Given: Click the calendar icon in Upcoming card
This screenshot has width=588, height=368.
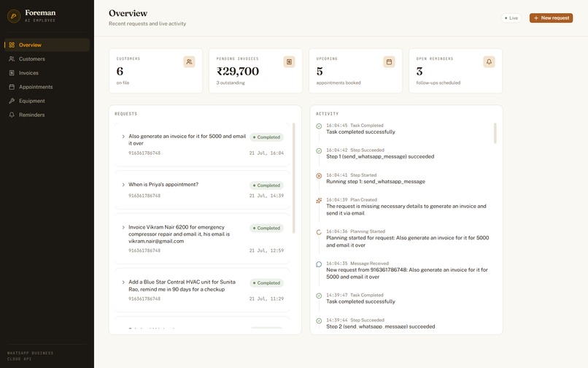Looking at the screenshot, I should coord(389,61).
